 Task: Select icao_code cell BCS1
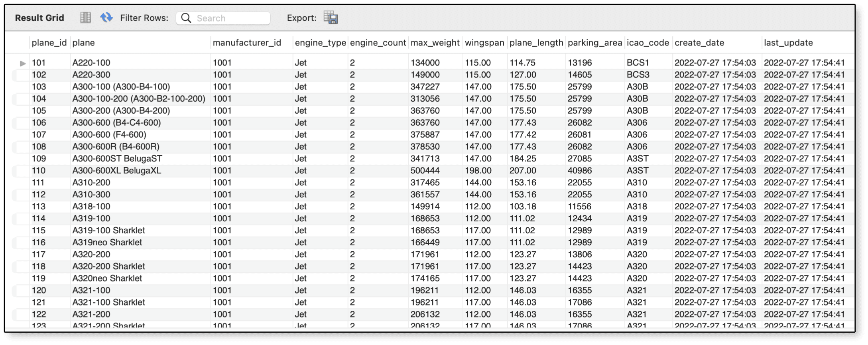638,63
